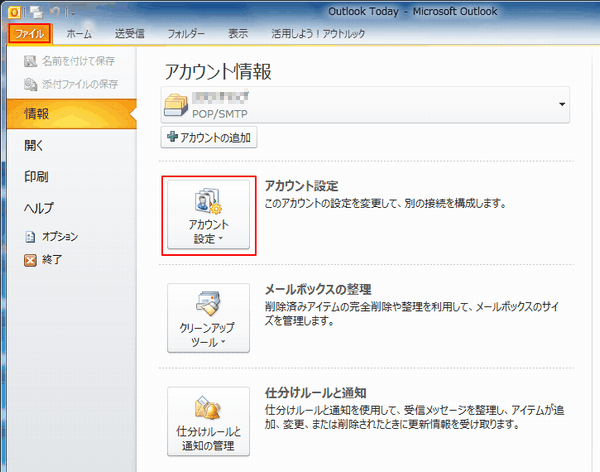Click the アカウント情報 heading text
600x472 pixels.
(218, 72)
